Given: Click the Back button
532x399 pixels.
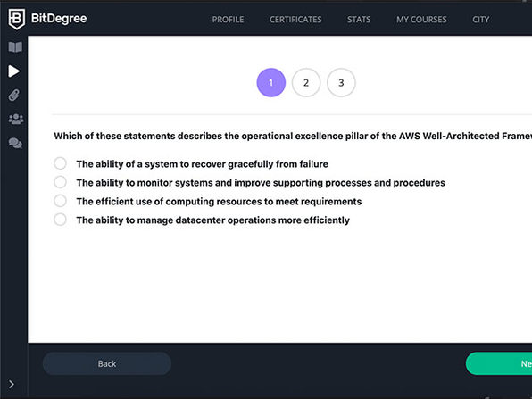Looking at the screenshot, I should [x=107, y=363].
